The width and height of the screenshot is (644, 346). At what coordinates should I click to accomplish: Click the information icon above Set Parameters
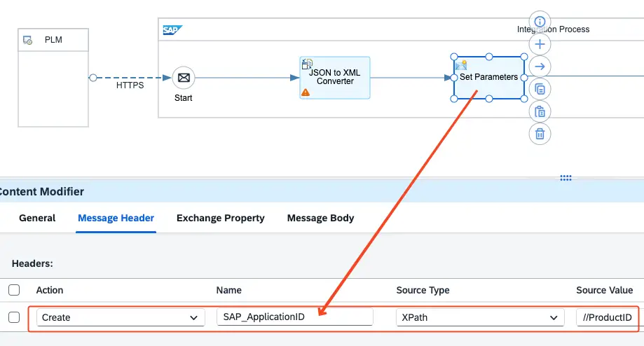540,21
